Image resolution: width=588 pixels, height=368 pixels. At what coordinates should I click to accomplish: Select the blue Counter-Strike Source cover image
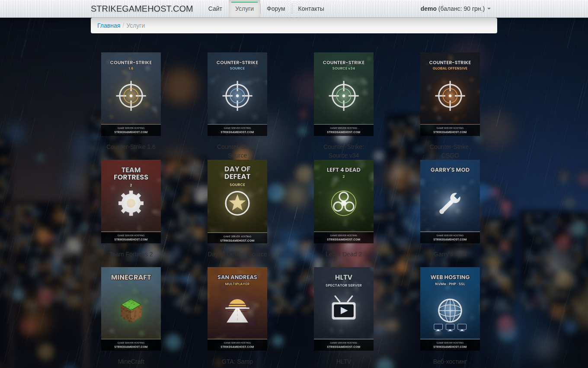click(237, 94)
